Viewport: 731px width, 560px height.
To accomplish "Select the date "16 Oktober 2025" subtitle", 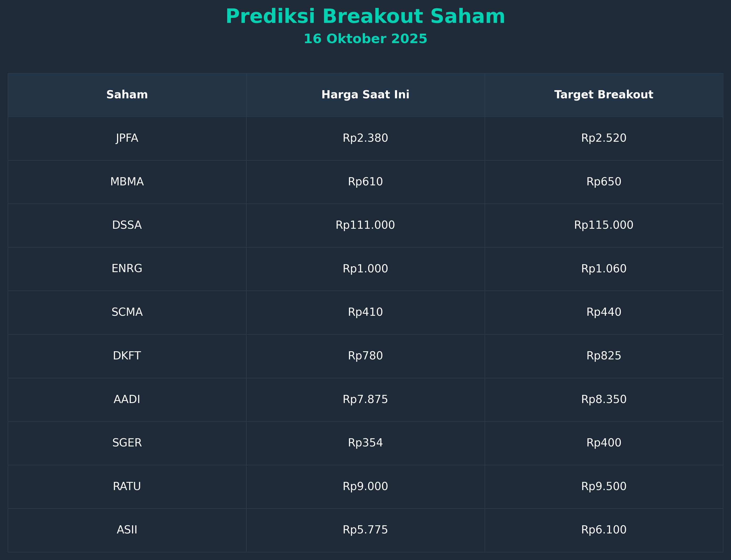I will [x=365, y=39].
